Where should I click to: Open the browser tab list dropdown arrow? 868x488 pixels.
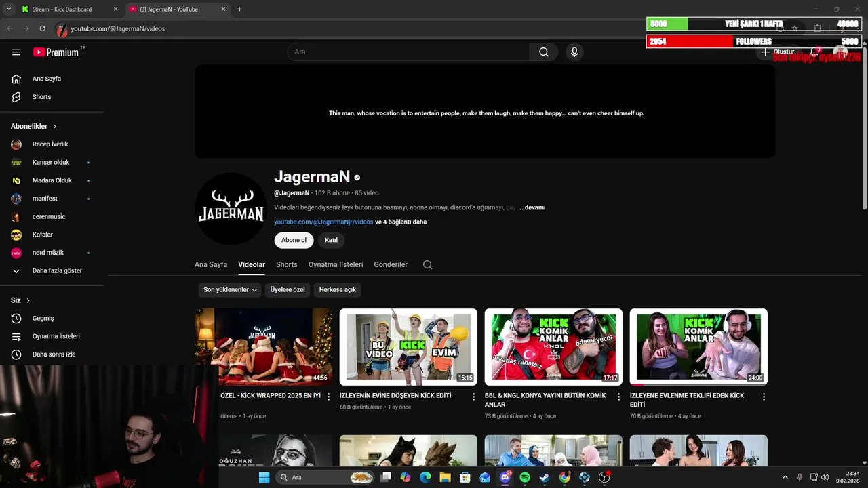point(9,9)
